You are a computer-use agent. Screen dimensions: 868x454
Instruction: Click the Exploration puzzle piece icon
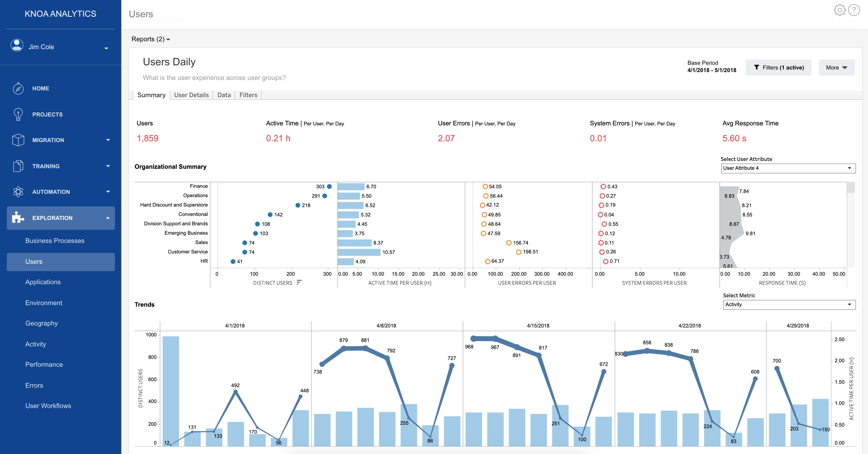point(18,218)
